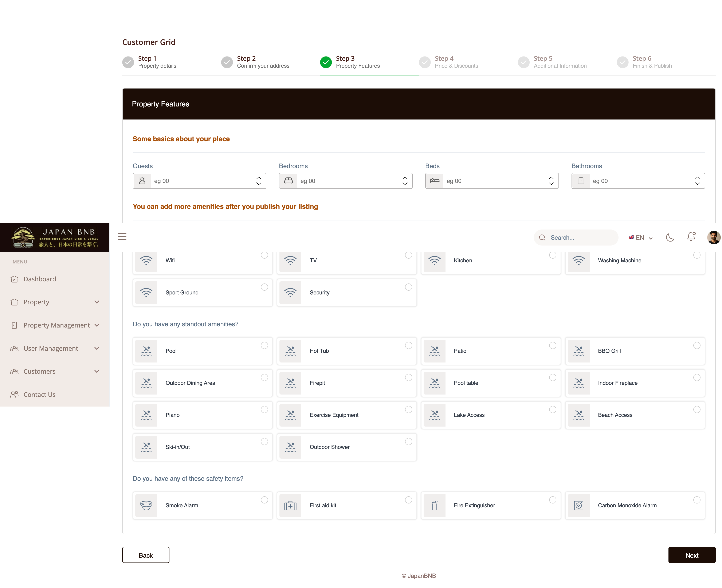Select the Outdoor Dining Area card
This screenshot has height=588, width=722.
[x=203, y=383]
